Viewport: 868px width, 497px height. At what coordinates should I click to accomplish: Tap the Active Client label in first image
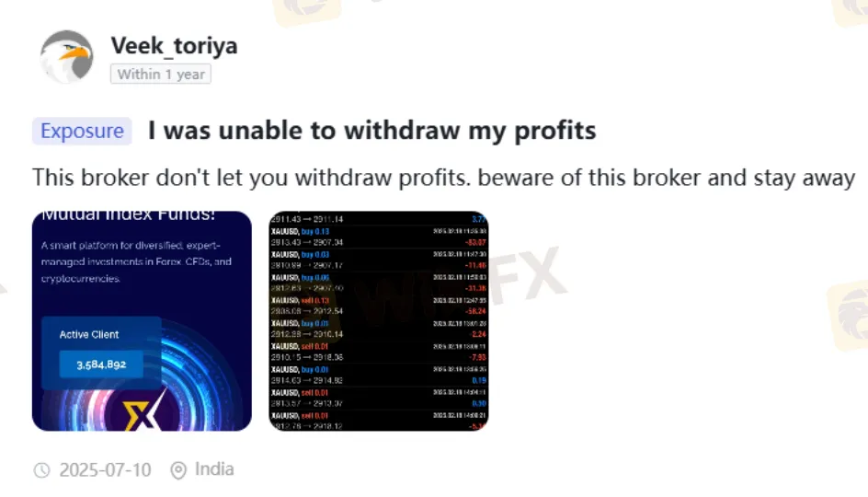click(x=89, y=334)
